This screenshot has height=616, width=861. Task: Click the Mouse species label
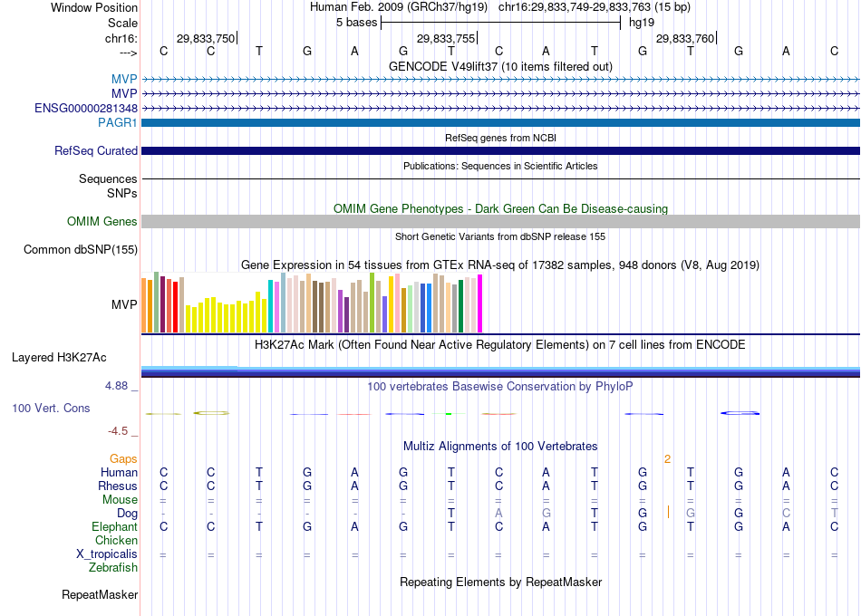(120, 500)
